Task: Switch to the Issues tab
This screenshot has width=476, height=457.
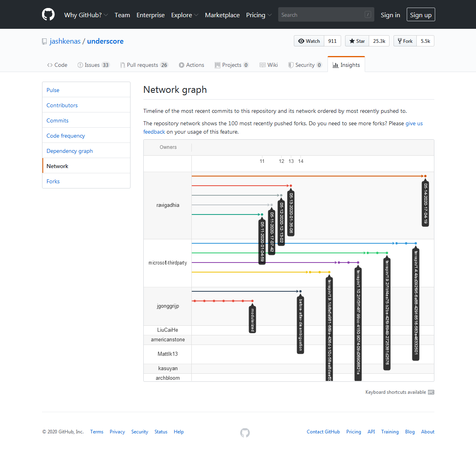Action: coord(94,65)
